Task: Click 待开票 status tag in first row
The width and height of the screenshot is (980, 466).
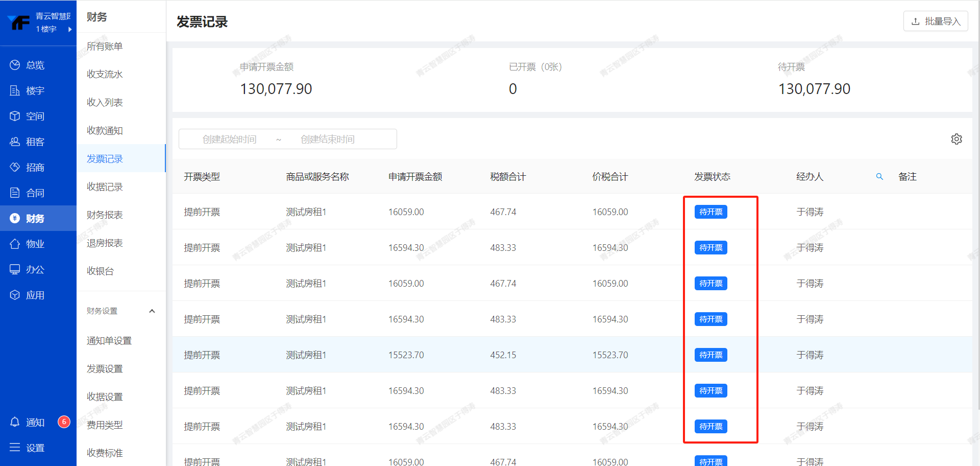Action: click(710, 212)
